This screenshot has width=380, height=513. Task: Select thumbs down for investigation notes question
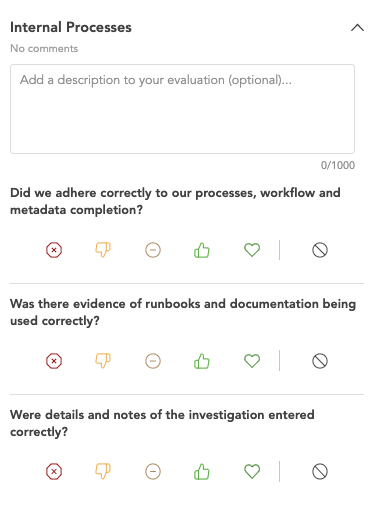(103, 472)
